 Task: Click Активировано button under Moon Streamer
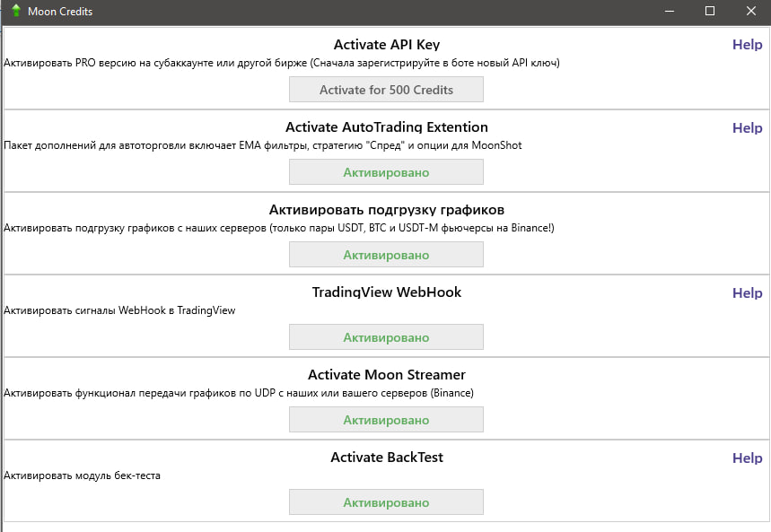click(x=386, y=420)
